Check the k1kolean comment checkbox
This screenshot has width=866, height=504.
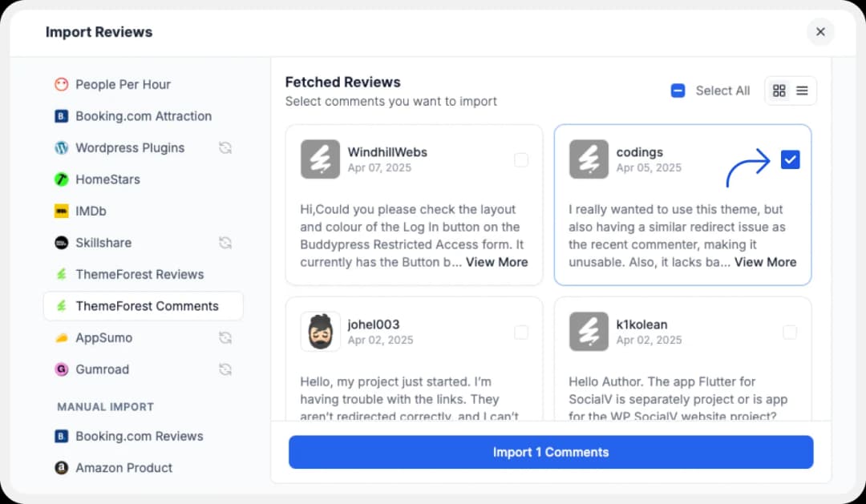[790, 332]
